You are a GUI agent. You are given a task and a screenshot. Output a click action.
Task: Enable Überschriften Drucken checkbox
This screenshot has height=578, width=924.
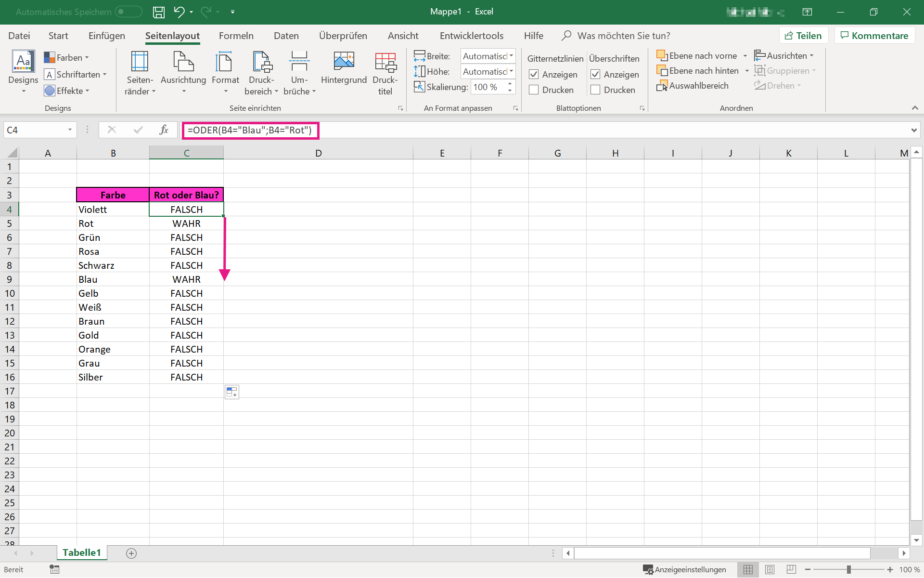pyautogui.click(x=595, y=90)
